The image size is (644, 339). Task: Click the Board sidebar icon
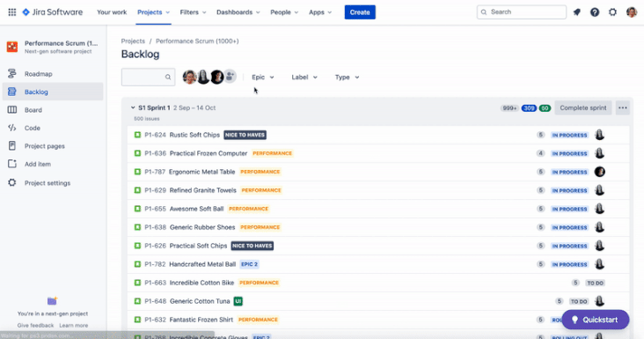(12, 110)
